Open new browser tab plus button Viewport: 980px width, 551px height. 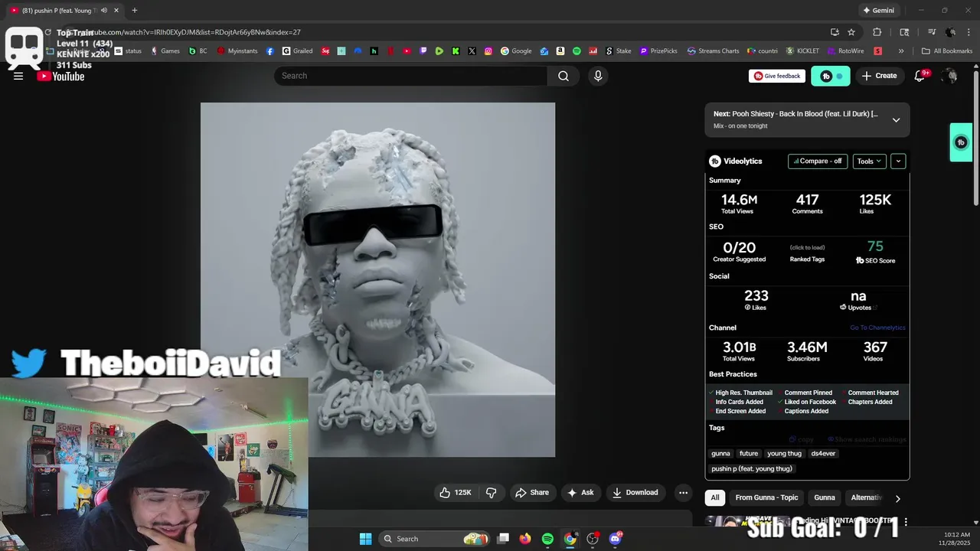[135, 11]
